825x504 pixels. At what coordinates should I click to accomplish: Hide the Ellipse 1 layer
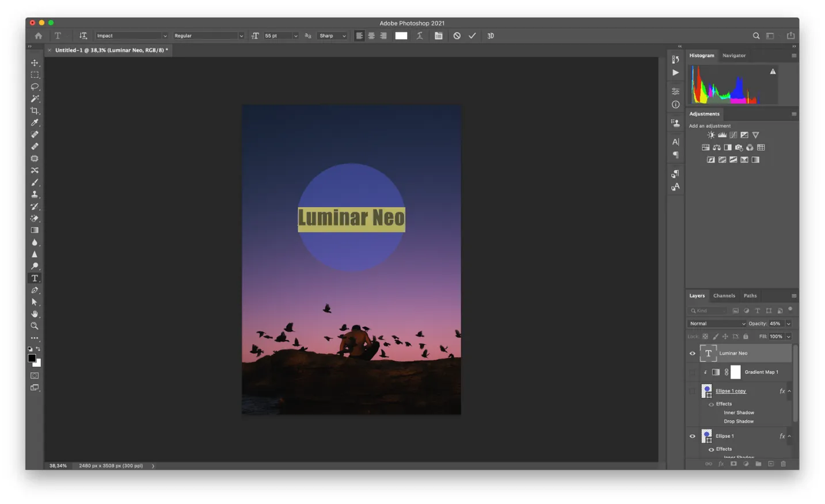click(693, 436)
